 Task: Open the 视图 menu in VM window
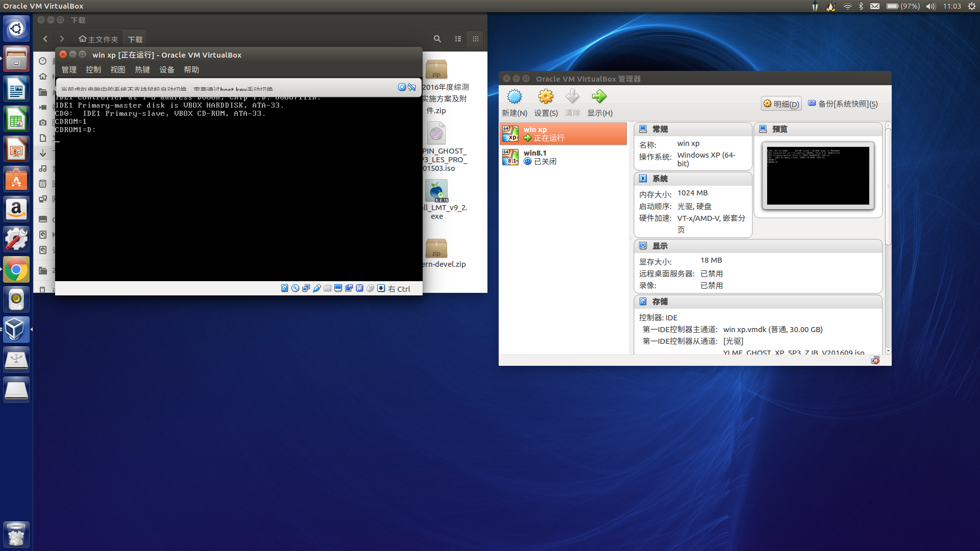click(118, 70)
